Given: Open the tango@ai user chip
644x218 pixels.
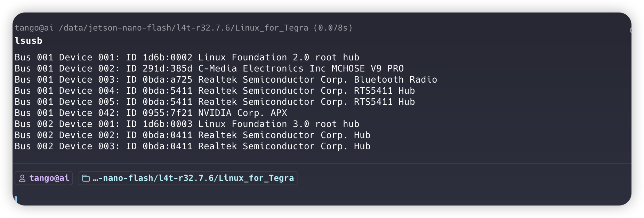Looking at the screenshot, I should click(x=44, y=178).
